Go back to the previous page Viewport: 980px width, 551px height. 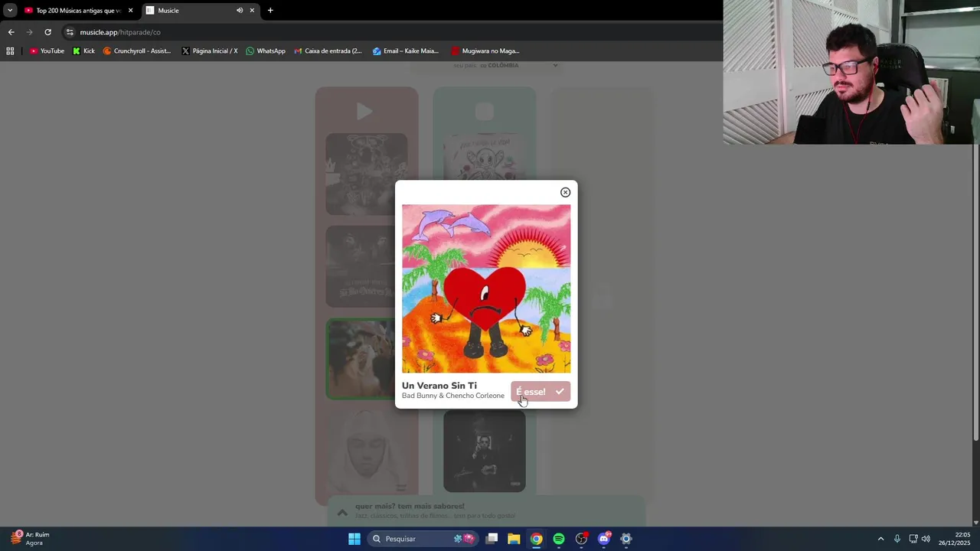tap(11, 32)
